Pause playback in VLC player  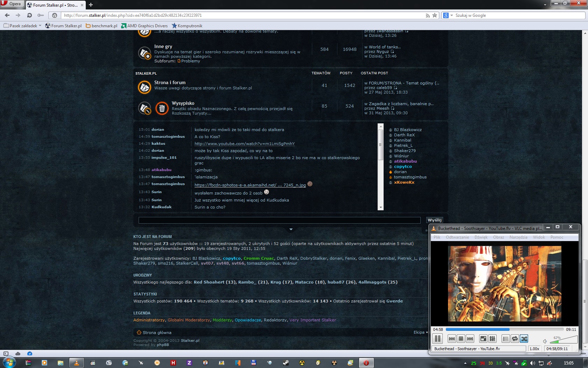click(x=437, y=339)
